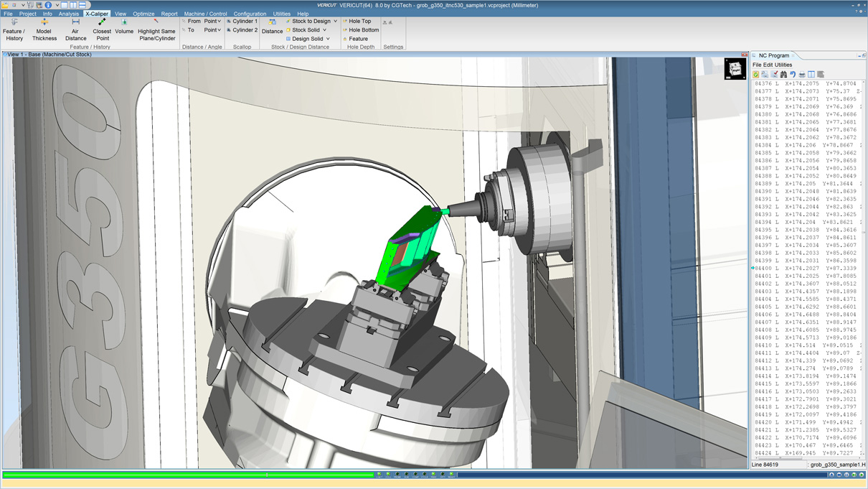Minimize the NC Program panel
The height and width of the screenshot is (489, 868).
tap(859, 55)
